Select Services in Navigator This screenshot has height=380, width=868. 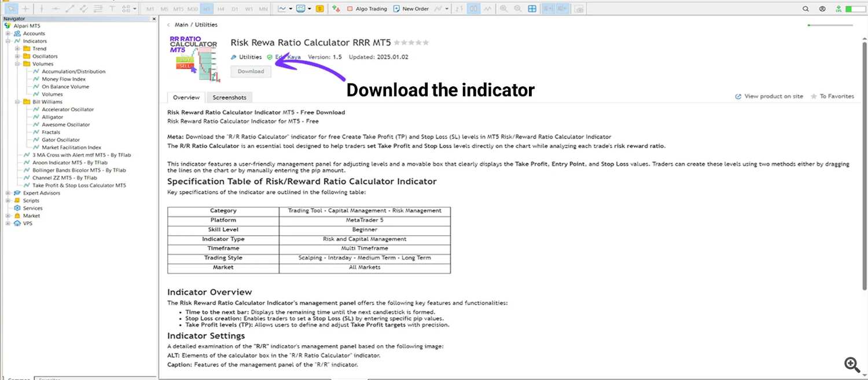coord(32,208)
